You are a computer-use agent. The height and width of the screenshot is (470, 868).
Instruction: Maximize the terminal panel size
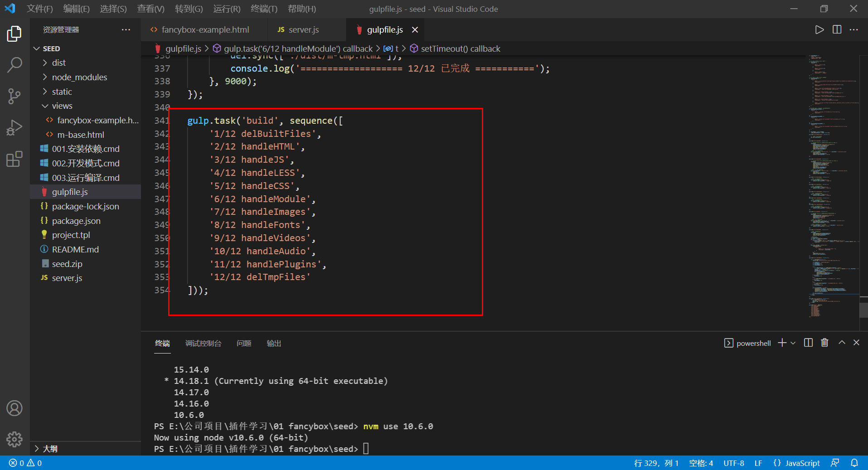[x=842, y=343]
